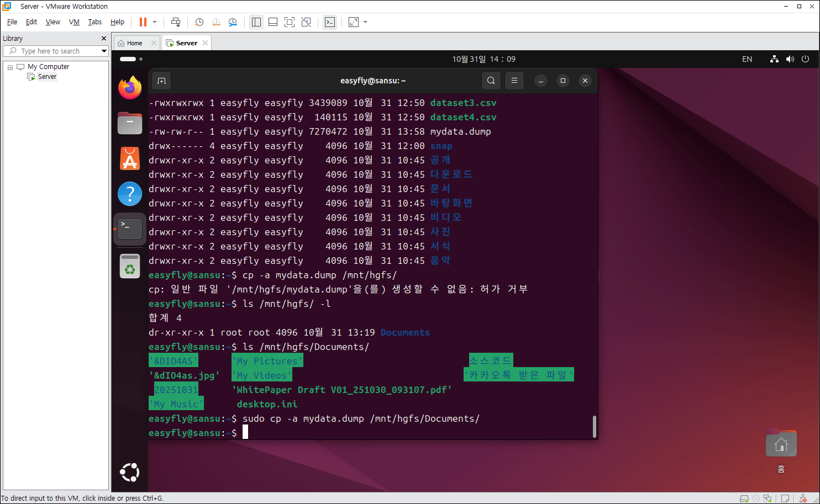Open the View menu
Image resolution: width=820 pixels, height=504 pixels.
(x=53, y=22)
